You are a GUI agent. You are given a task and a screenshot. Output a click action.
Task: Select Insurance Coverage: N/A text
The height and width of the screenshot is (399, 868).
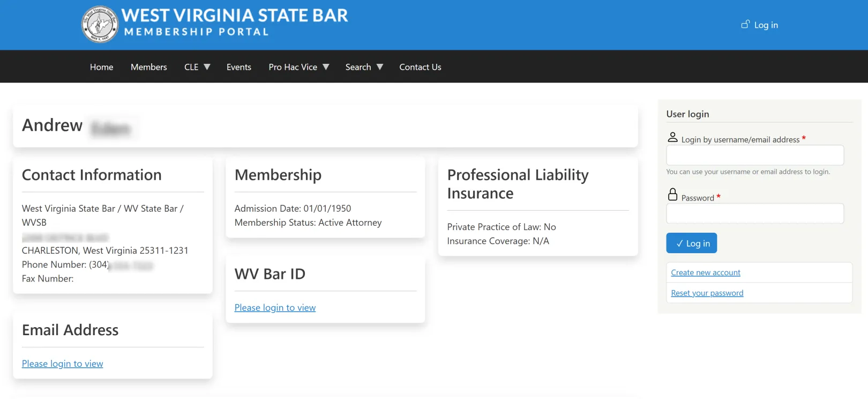point(498,241)
